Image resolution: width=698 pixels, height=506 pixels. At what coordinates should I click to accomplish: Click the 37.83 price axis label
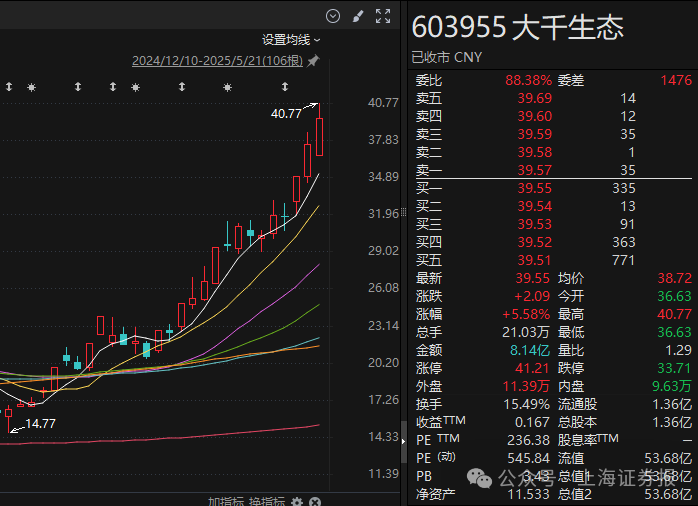(x=383, y=140)
